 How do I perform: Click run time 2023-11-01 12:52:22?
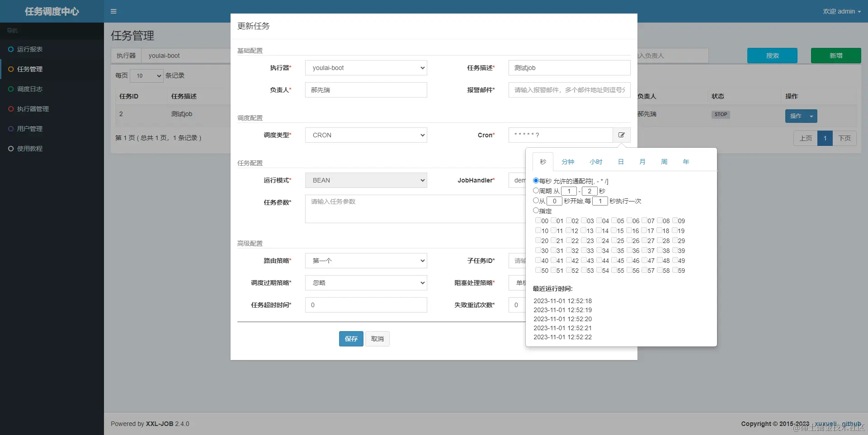click(x=562, y=337)
